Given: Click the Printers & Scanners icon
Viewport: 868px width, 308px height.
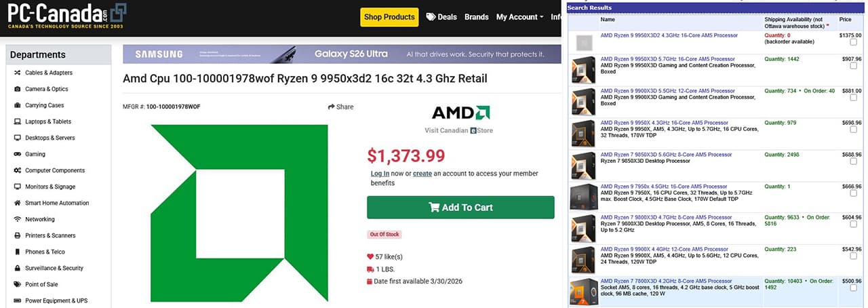Looking at the screenshot, I should (x=18, y=235).
